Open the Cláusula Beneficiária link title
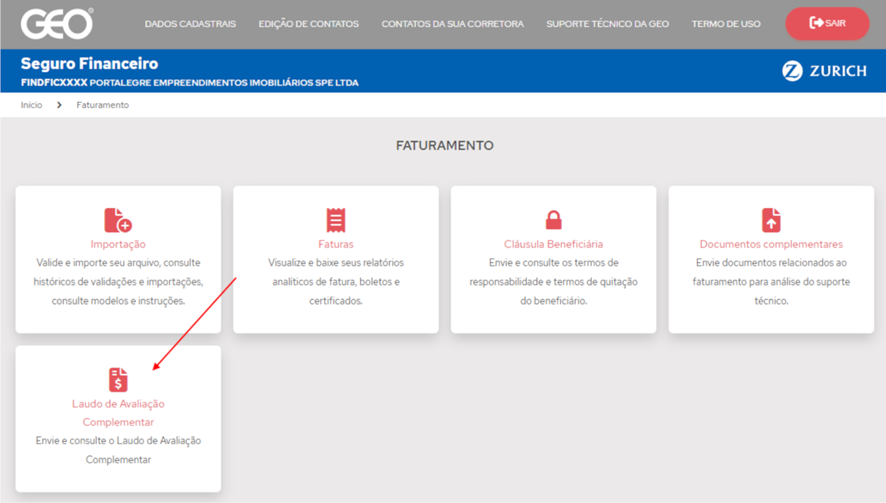Image resolution: width=886 pixels, height=503 pixels. coord(554,244)
